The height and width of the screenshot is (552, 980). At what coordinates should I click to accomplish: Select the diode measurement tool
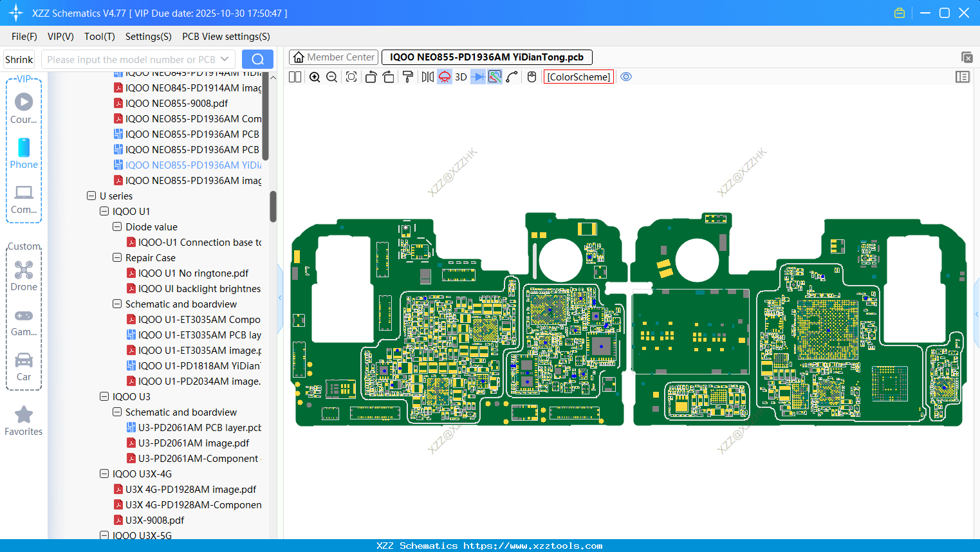click(479, 77)
